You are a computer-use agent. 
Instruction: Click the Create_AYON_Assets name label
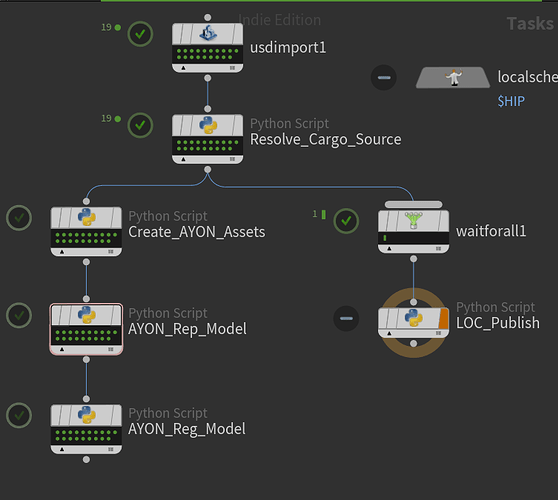(197, 232)
